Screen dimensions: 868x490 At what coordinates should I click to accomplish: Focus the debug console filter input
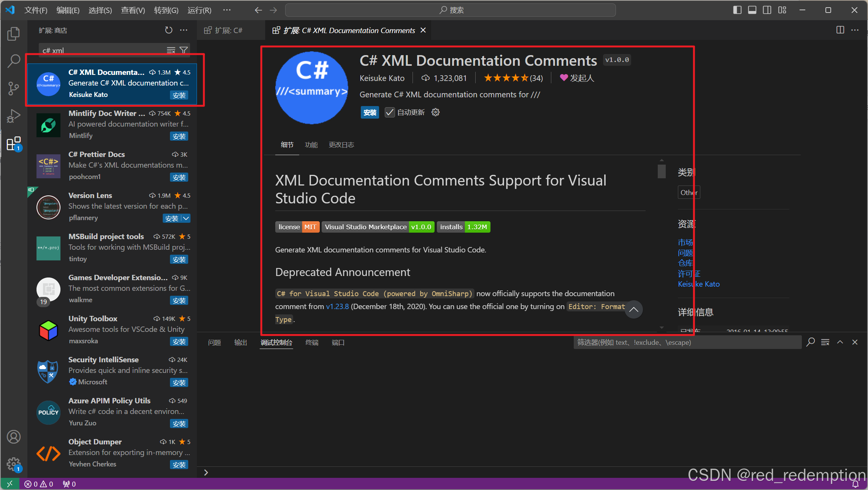687,342
